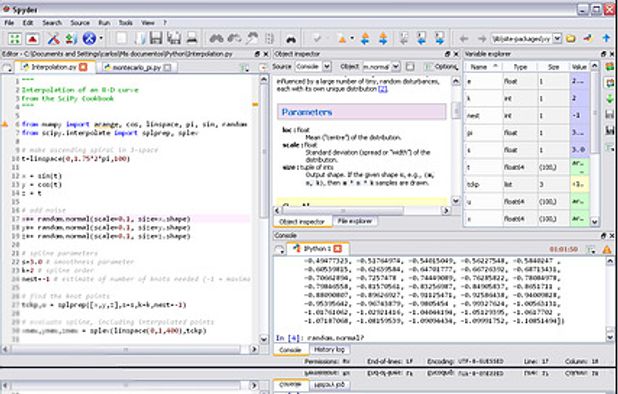Undock the Variable explorer pane with its float icon
The width and height of the screenshot is (618, 394).
(603, 54)
